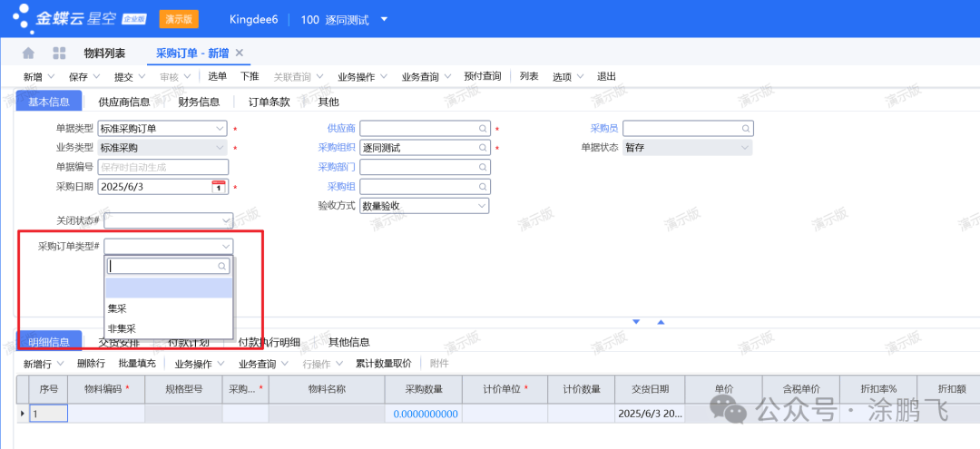Expand the 关闭状态 dropdown
The height and width of the screenshot is (449, 980).
point(225,220)
